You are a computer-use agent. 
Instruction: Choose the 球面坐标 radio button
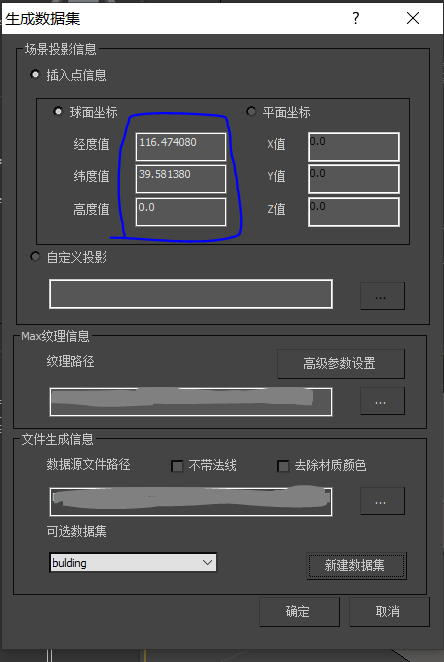[57, 111]
